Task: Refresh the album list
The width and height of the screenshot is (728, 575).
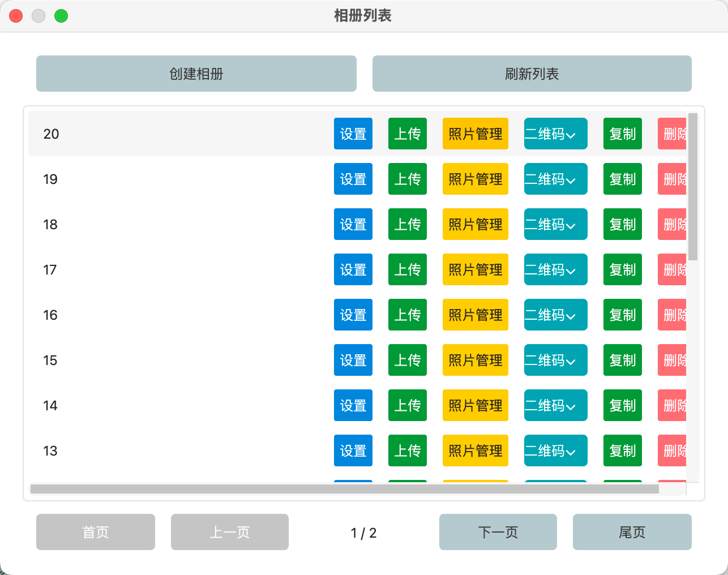Action: (x=532, y=73)
